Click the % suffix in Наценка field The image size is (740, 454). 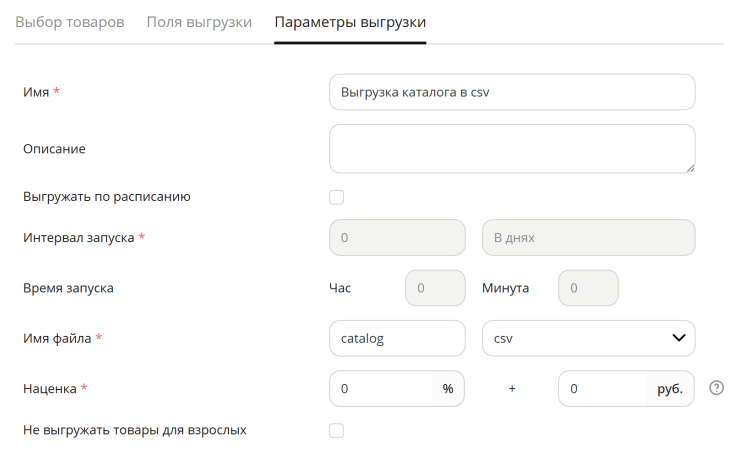point(448,388)
